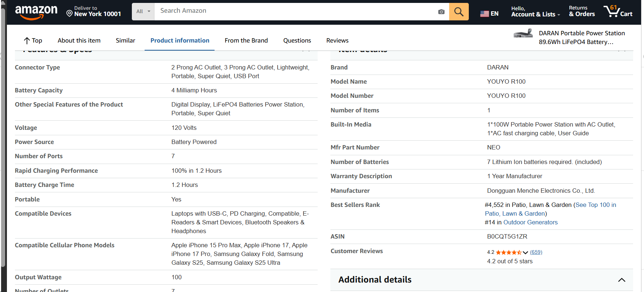Select the ASIN value B0CQT5G1ZR
This screenshot has height=292, width=644.
(507, 236)
